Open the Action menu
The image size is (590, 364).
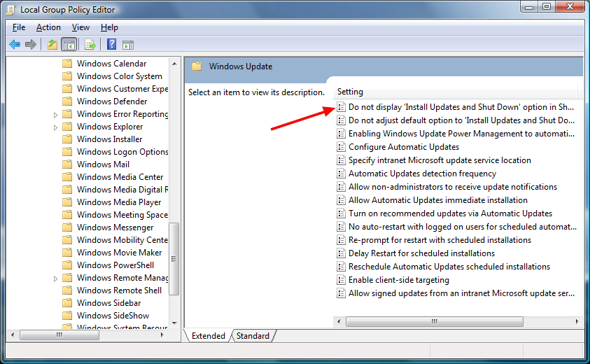[48, 27]
